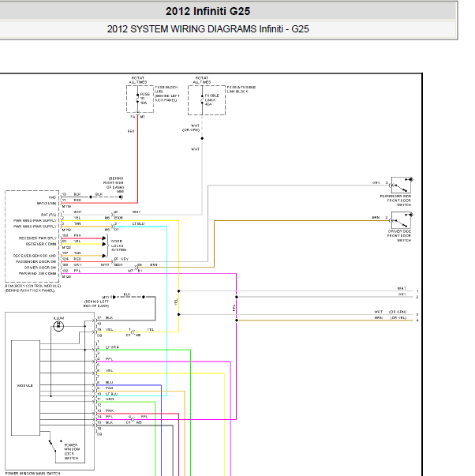Click the 'GND' terminal label in BCM box
Viewport: 475px width, 476px height.
click(53, 197)
